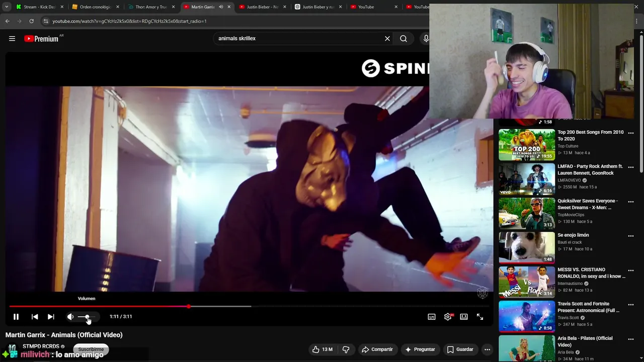Clear the search box text
The height and width of the screenshot is (362, 644).
(387, 38)
